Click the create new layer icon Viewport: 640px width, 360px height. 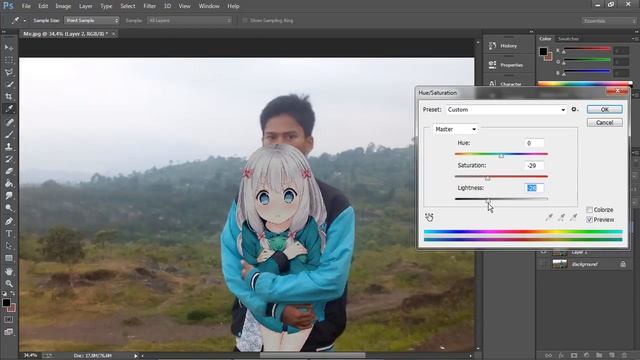[612, 356]
